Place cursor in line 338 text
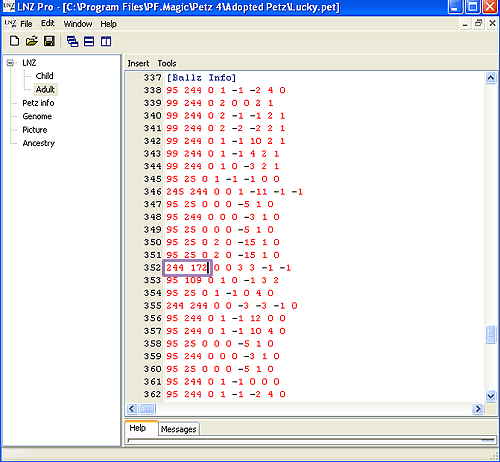This screenshot has height=462, width=500. pos(226,90)
